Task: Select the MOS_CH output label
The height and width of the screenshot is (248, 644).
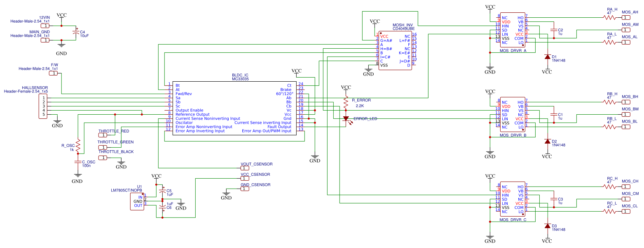Action: (x=630, y=181)
